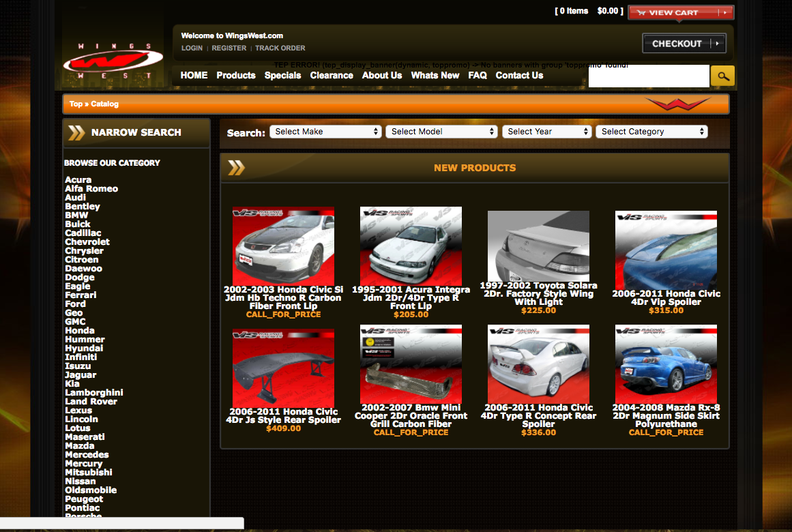This screenshot has height=532, width=792.
Task: Click the yellow search magnifier button
Action: click(x=722, y=76)
